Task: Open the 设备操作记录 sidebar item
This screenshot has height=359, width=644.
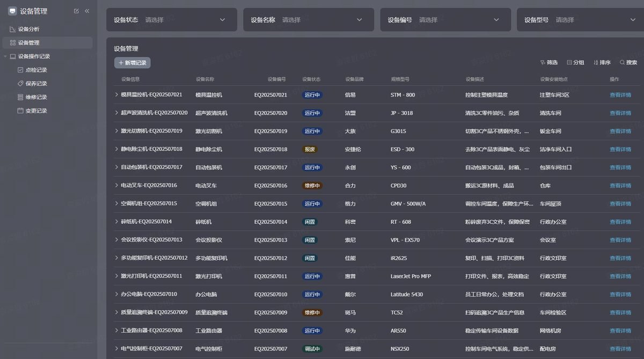Action: pos(34,56)
